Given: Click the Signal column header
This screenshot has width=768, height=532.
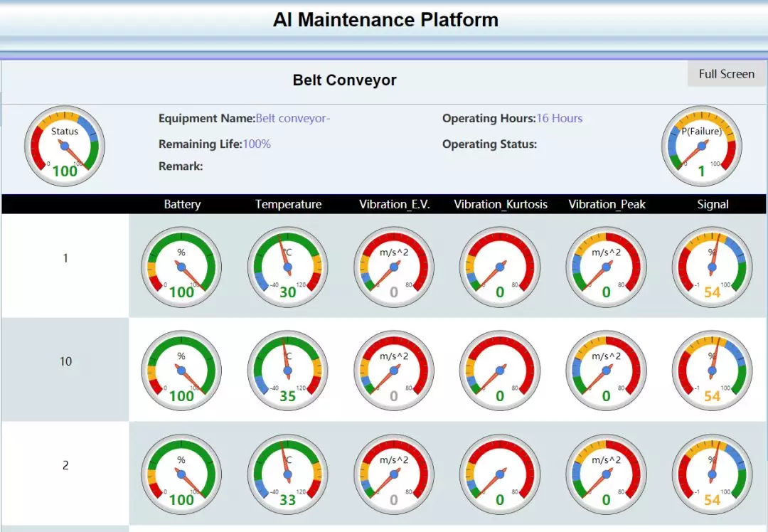Looking at the screenshot, I should (713, 204).
